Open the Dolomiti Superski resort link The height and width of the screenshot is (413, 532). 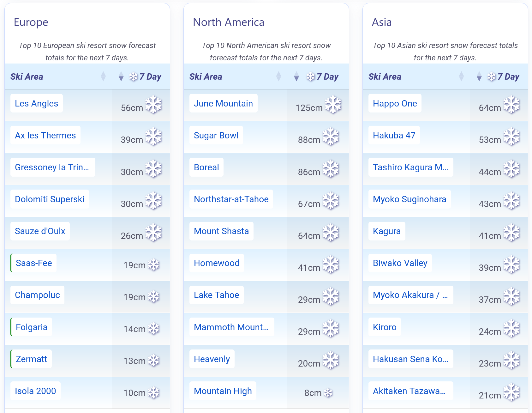[x=50, y=199]
